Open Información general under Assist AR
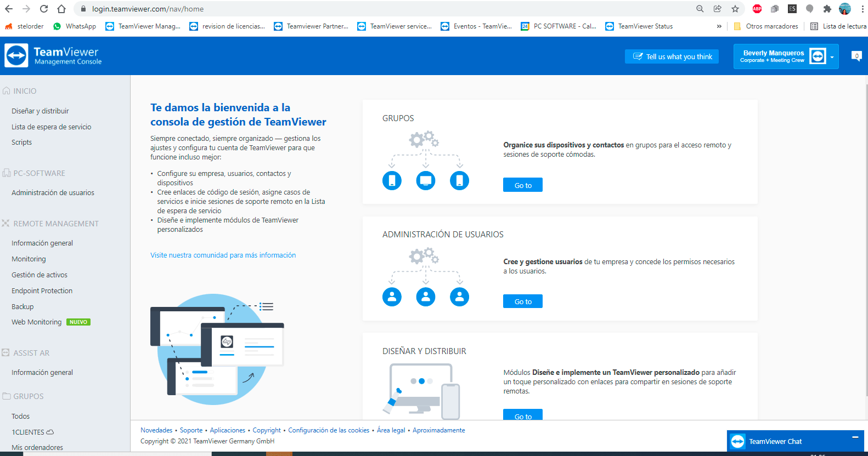The height and width of the screenshot is (456, 868). click(42, 372)
